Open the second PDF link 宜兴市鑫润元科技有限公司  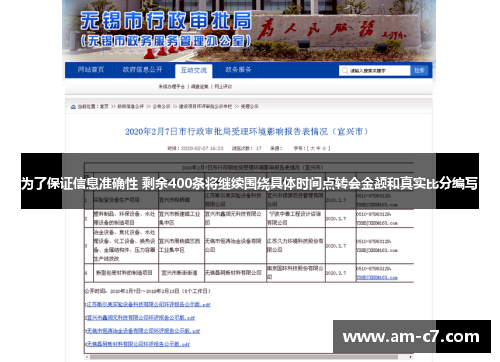pyautogui.click(x=141, y=318)
